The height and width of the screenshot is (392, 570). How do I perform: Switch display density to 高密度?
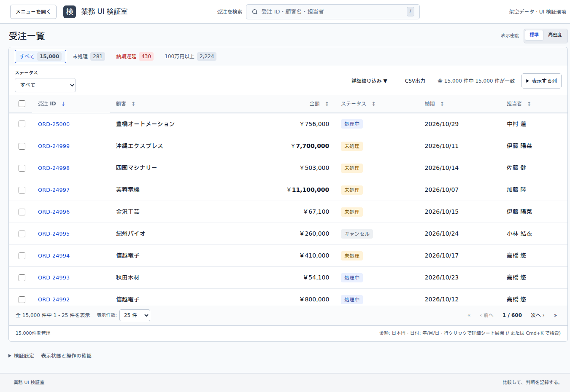click(x=555, y=35)
